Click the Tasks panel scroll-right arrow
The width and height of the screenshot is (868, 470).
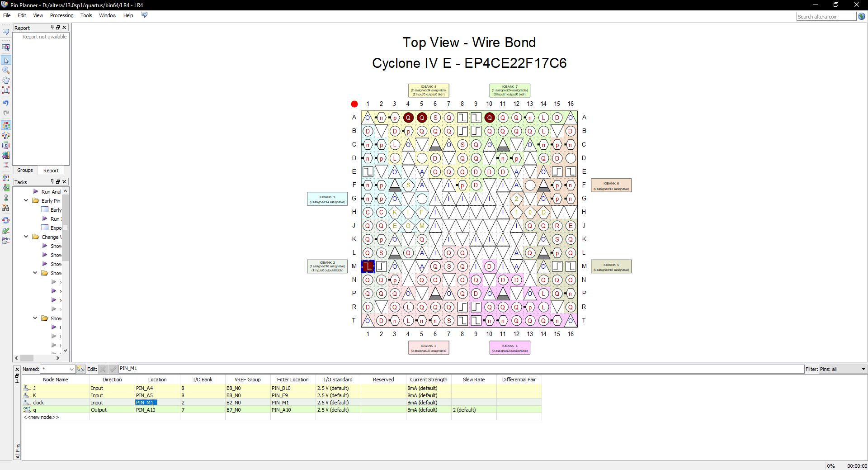(57, 358)
